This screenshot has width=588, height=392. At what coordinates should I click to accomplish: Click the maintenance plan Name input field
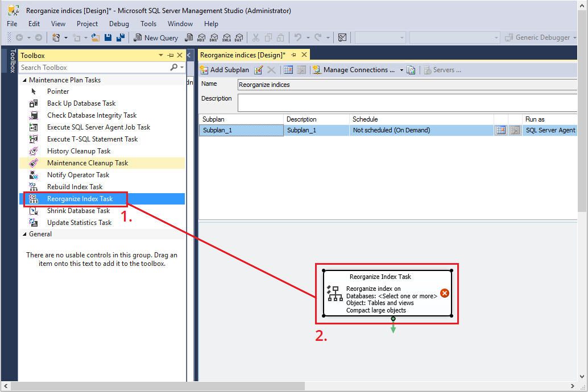point(407,85)
